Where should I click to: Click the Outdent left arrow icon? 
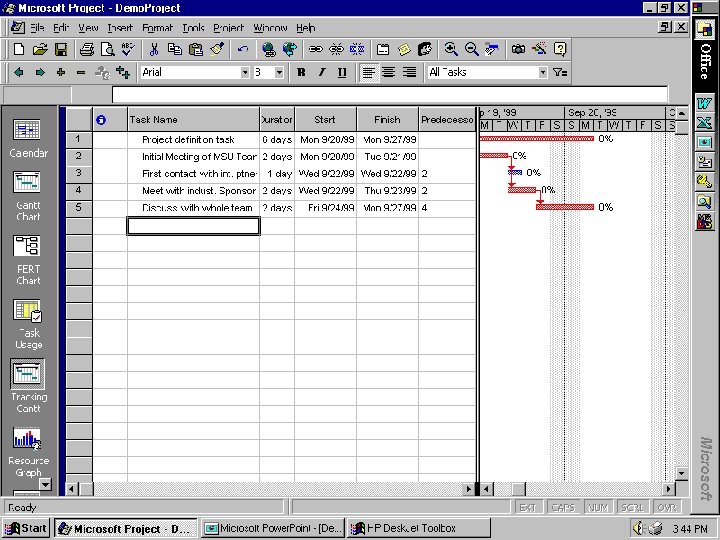pos(19,72)
